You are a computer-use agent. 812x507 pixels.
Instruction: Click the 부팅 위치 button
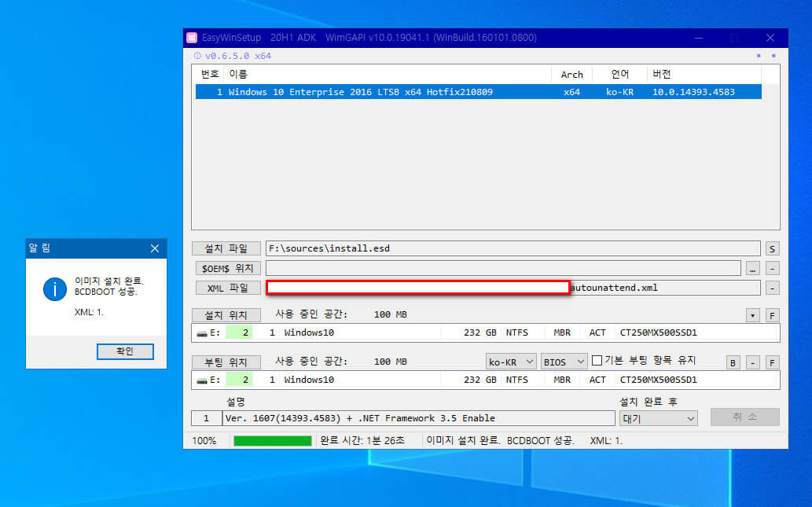(226, 362)
